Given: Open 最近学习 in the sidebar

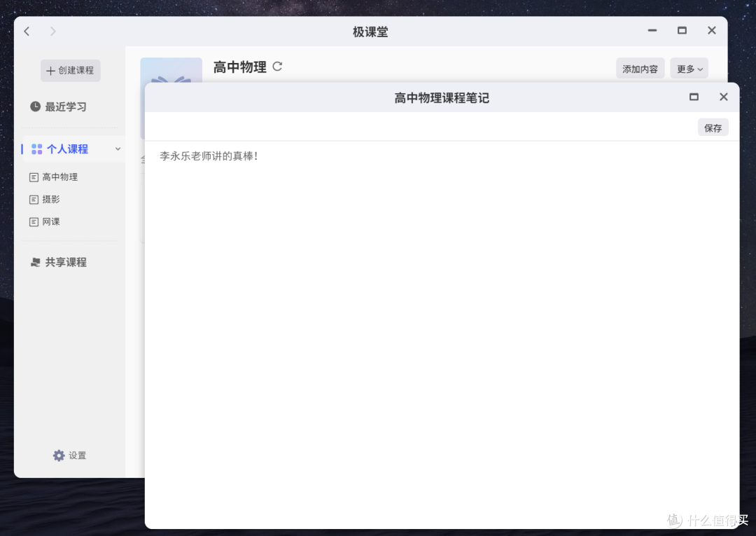Looking at the screenshot, I should [58, 106].
